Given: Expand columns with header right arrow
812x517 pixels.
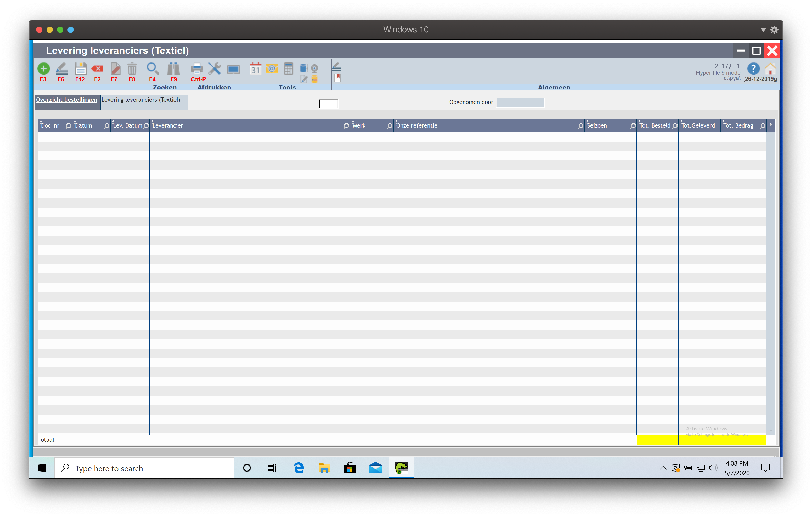Looking at the screenshot, I should point(771,125).
